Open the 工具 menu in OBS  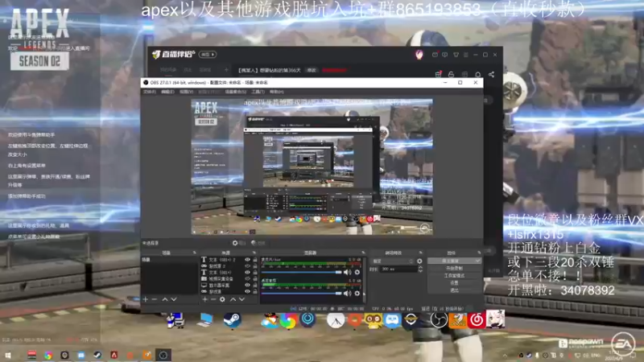click(x=258, y=92)
